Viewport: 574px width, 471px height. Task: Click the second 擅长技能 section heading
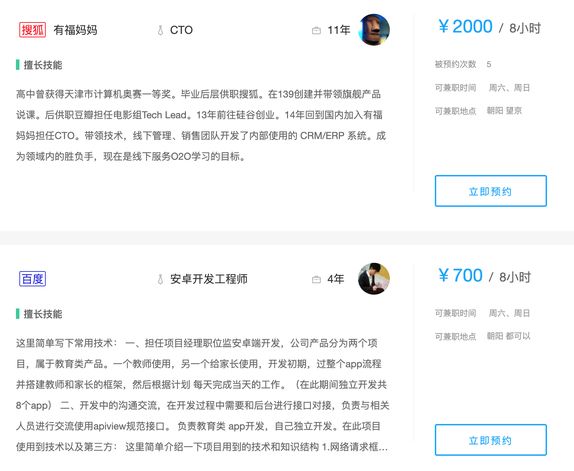pyautogui.click(x=43, y=314)
